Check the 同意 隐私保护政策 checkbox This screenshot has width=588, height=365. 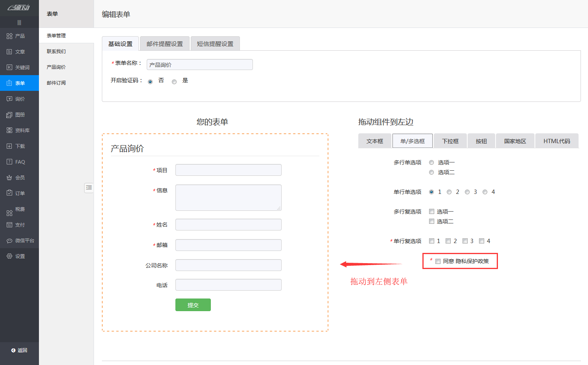(x=438, y=261)
